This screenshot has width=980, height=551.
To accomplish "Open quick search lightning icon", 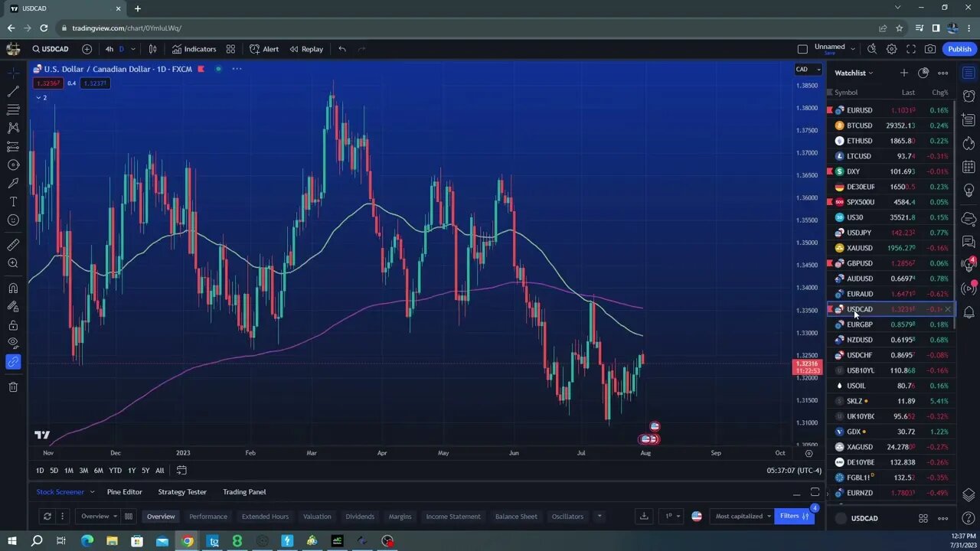I will (x=872, y=49).
